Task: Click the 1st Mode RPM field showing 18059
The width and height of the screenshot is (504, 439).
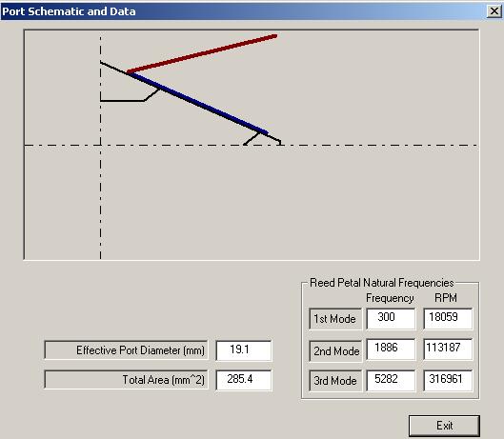Action: [x=448, y=318]
